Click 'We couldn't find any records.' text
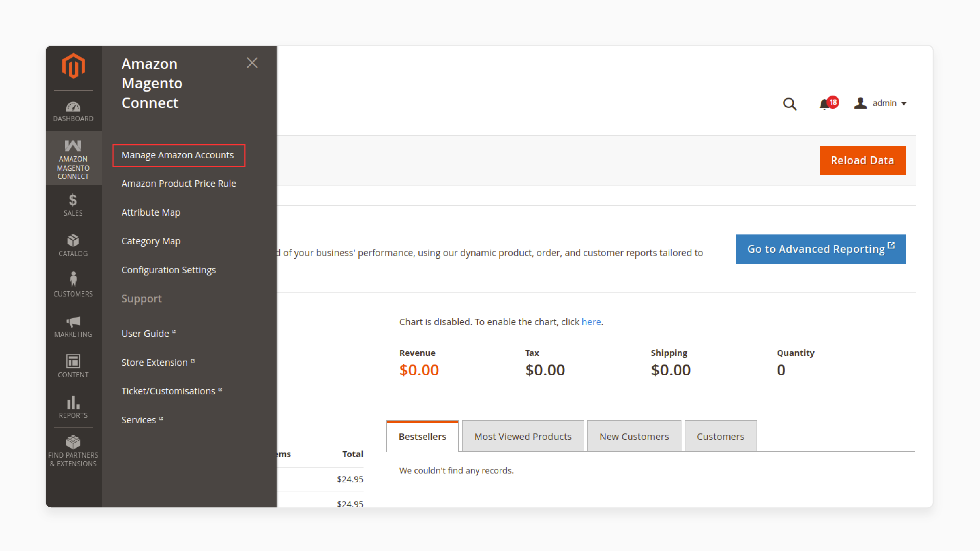Image resolution: width=980 pixels, height=551 pixels. click(x=456, y=471)
